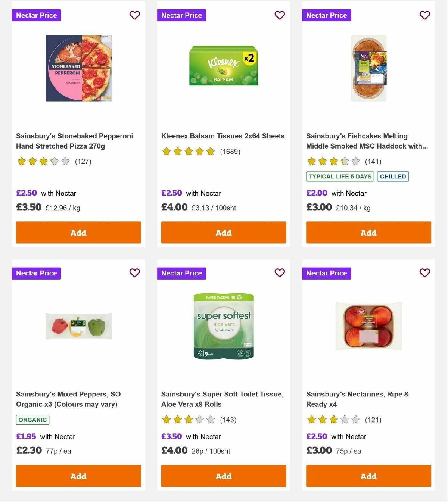Image resolution: width=448 pixels, height=502 pixels.
Task: Click the heart on Mixed Peppers product
Action: [x=134, y=273]
